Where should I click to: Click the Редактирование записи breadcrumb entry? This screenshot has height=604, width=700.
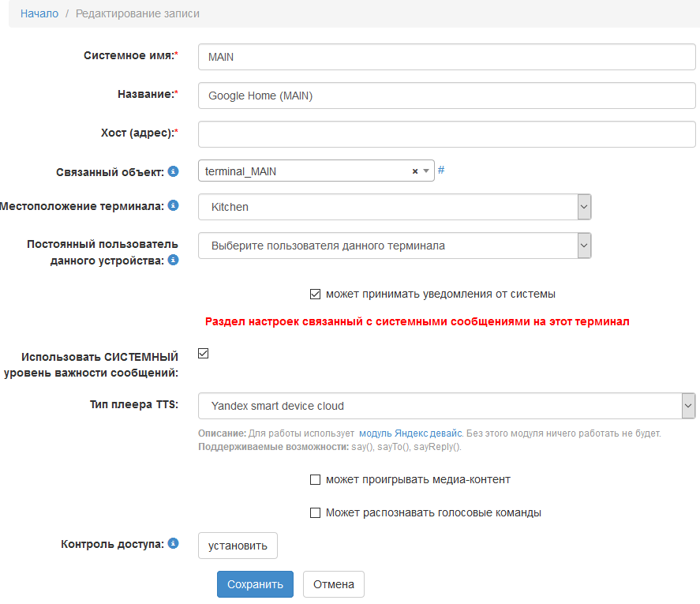pyautogui.click(x=137, y=13)
